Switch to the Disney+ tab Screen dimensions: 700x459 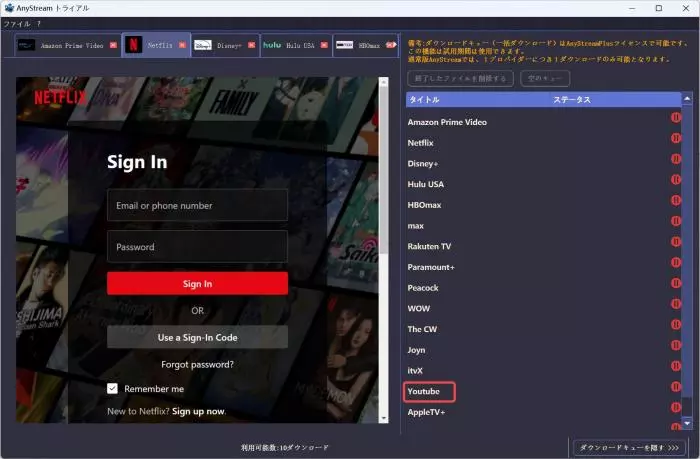click(x=225, y=45)
